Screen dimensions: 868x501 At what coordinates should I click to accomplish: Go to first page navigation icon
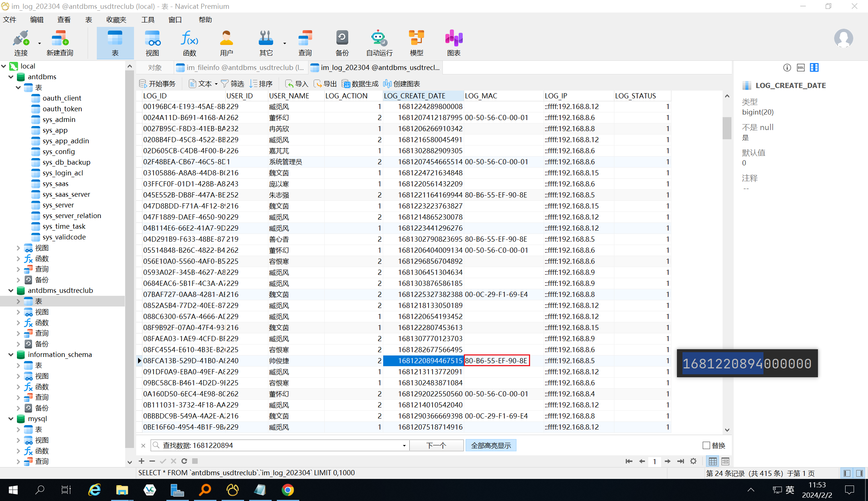click(629, 461)
